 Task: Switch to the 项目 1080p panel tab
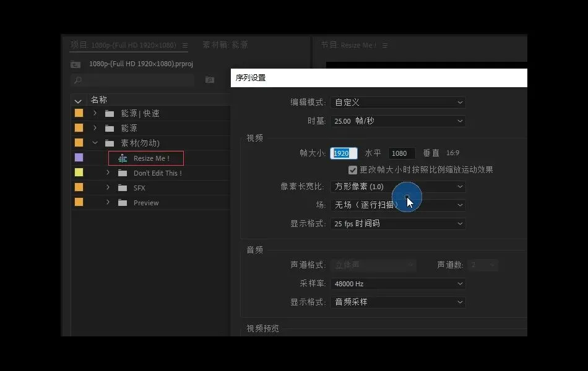pos(123,45)
